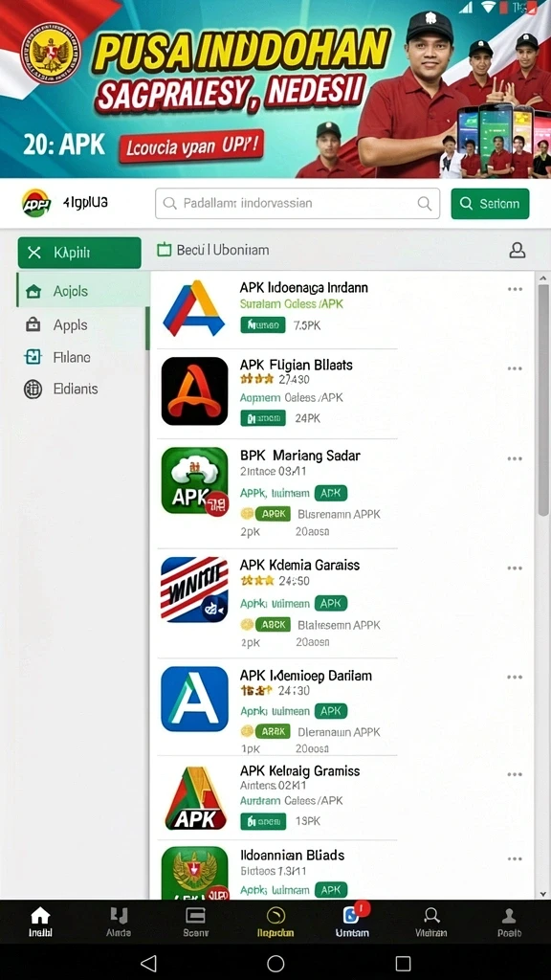551x980 pixels.
Task: Click the store logo beside 4Igplua
Action: (x=36, y=203)
